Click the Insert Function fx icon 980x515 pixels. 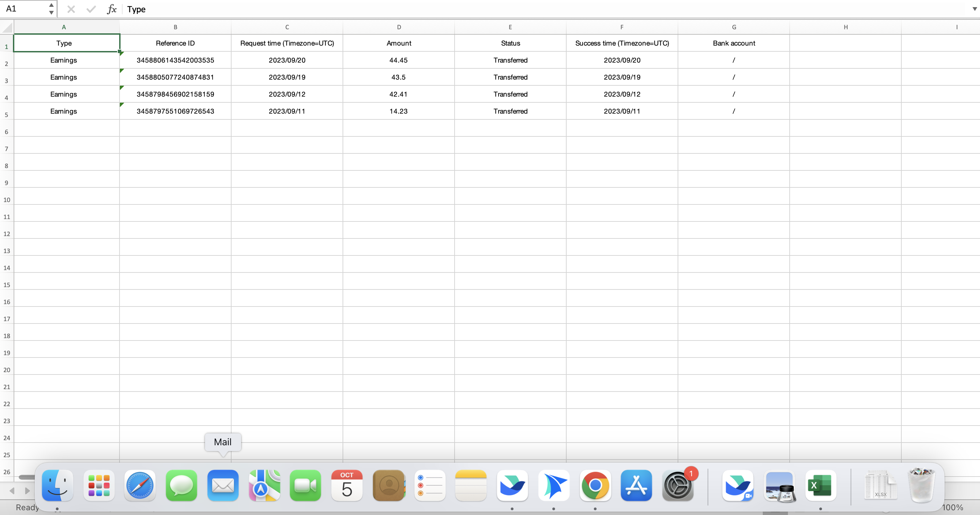[x=111, y=9]
